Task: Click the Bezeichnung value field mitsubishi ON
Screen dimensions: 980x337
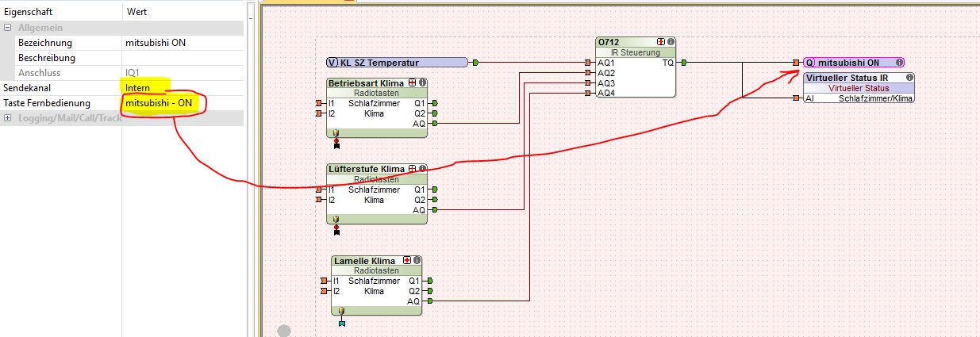Action: point(183,43)
